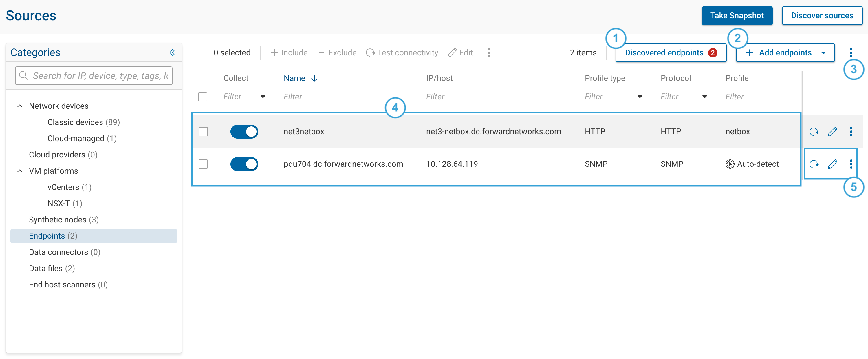Viewport: 868px width, 359px height.
Task: Refresh collection for the net3netbox endpoint
Action: pos(814,132)
